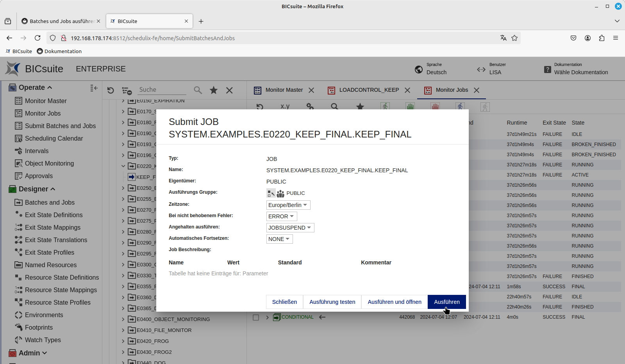
Task: Collapse the sidebar navigation menu icon
Action: (x=94, y=88)
